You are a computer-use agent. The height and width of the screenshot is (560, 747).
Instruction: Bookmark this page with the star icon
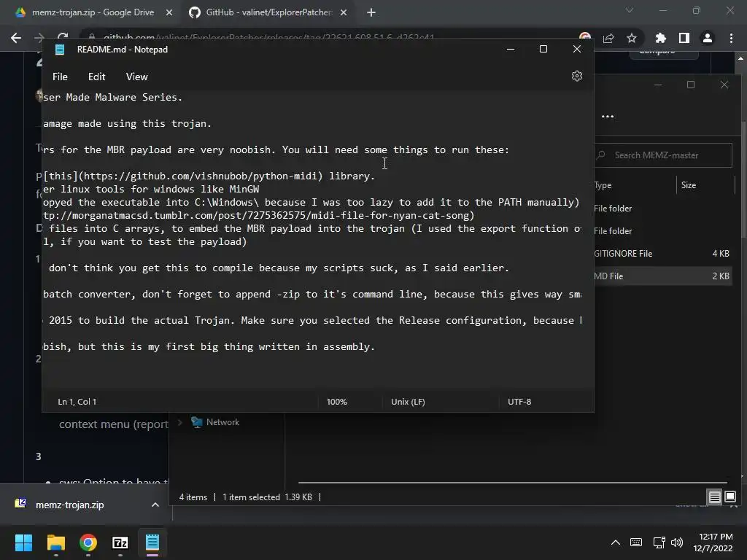coord(632,38)
